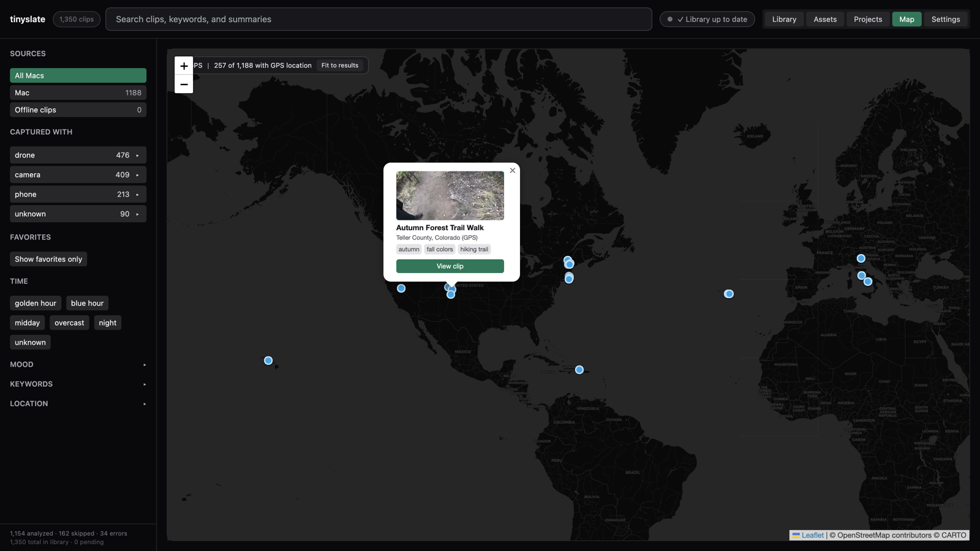Close the Autumn Forest Trail Walk popup
Screen dimensions: 980x551
pyautogui.click(x=513, y=171)
